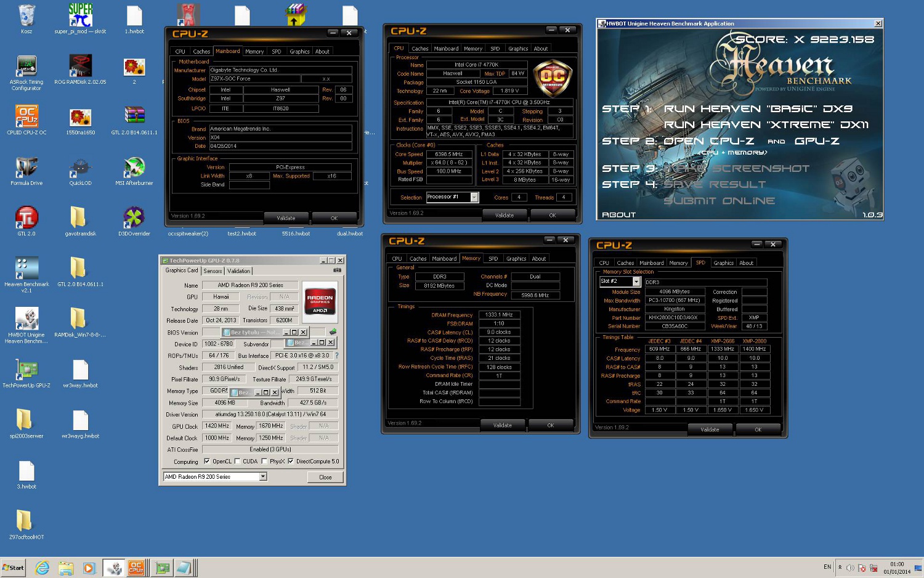This screenshot has height=578, width=924.
Task: Toggle the CUDA checkbox in GPU-Z
Action: [237, 461]
